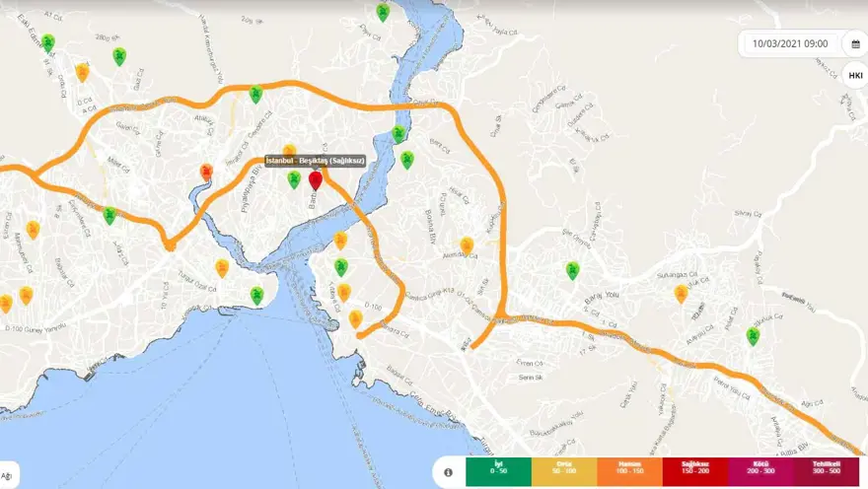Image resolution: width=868 pixels, height=489 pixels.
Task: Click the date field showing 10/03/2021 09:00
Action: point(790,44)
